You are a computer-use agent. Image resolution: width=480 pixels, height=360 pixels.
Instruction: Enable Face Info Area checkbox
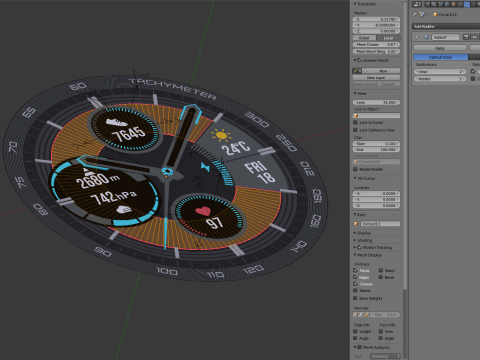(x=381, y=331)
